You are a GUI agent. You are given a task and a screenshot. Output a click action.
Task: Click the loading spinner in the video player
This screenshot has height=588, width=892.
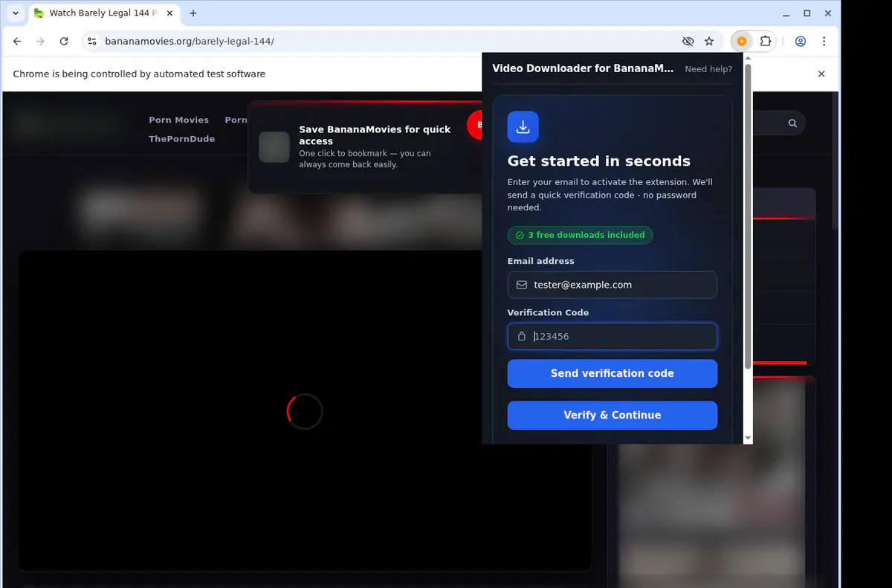pyautogui.click(x=305, y=411)
